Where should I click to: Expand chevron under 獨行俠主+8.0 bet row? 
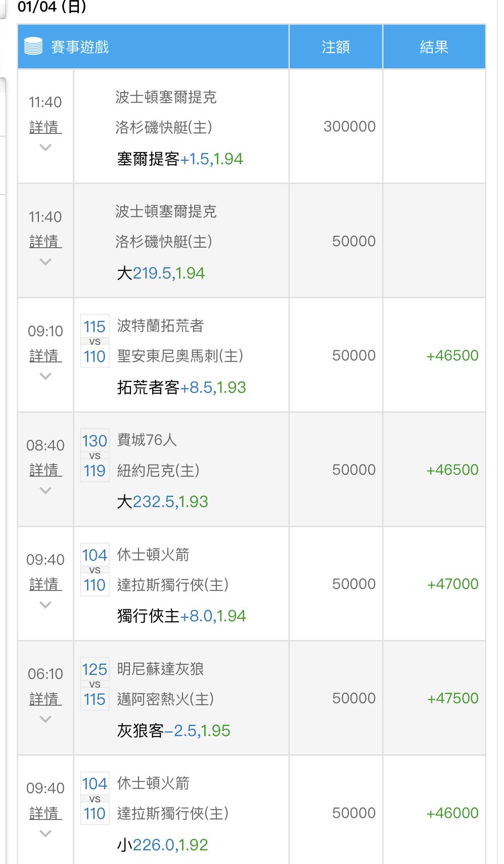45,605
